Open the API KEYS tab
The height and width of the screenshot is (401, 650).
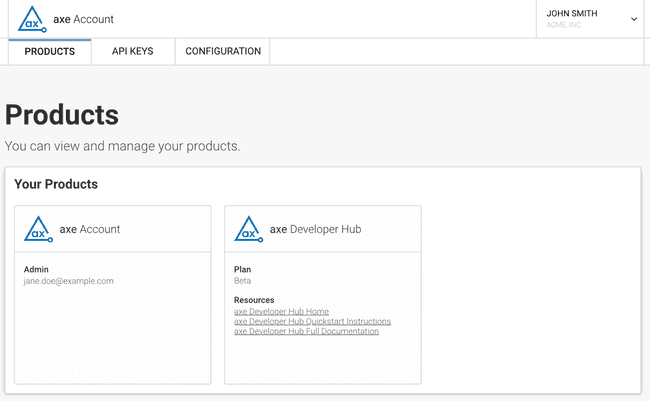(x=132, y=52)
